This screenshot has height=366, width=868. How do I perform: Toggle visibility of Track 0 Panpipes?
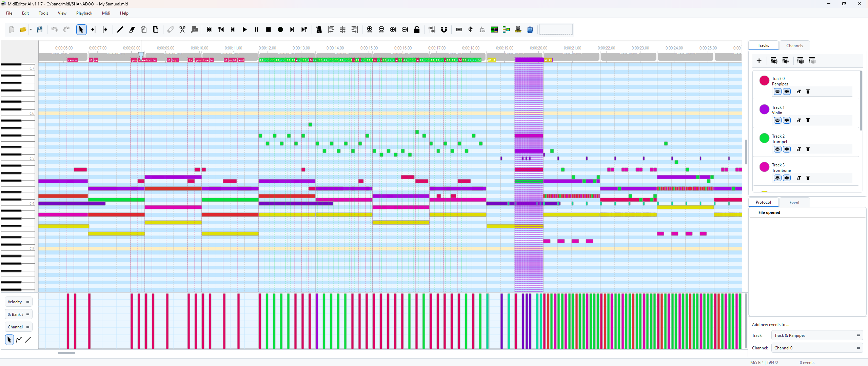(777, 91)
